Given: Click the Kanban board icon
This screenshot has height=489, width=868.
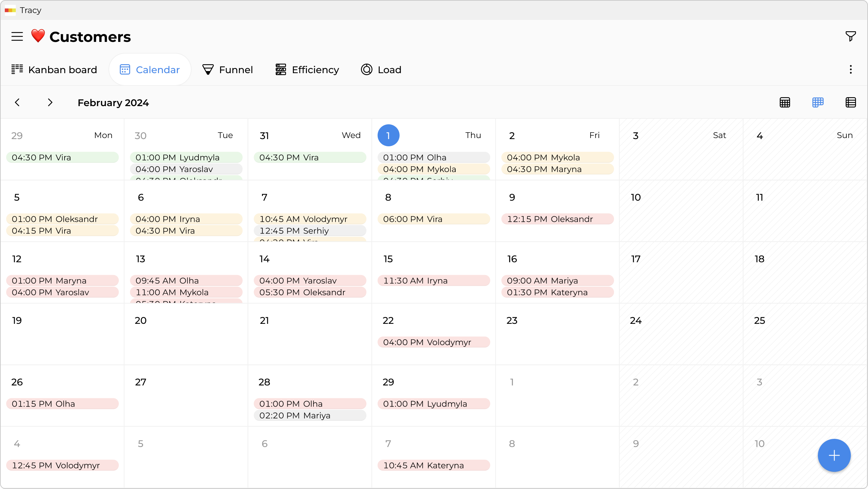Looking at the screenshot, I should point(17,69).
